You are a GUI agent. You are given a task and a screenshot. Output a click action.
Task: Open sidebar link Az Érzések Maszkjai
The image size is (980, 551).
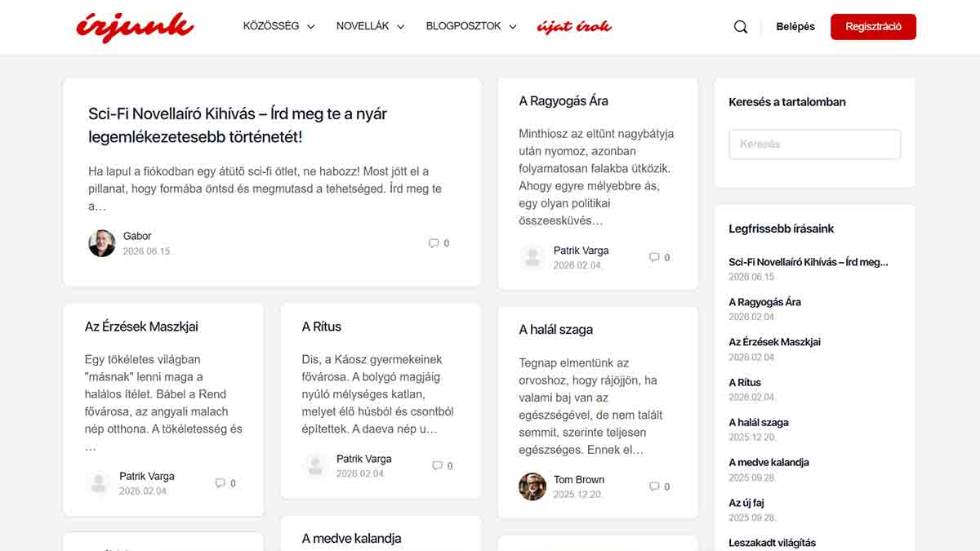click(x=775, y=342)
